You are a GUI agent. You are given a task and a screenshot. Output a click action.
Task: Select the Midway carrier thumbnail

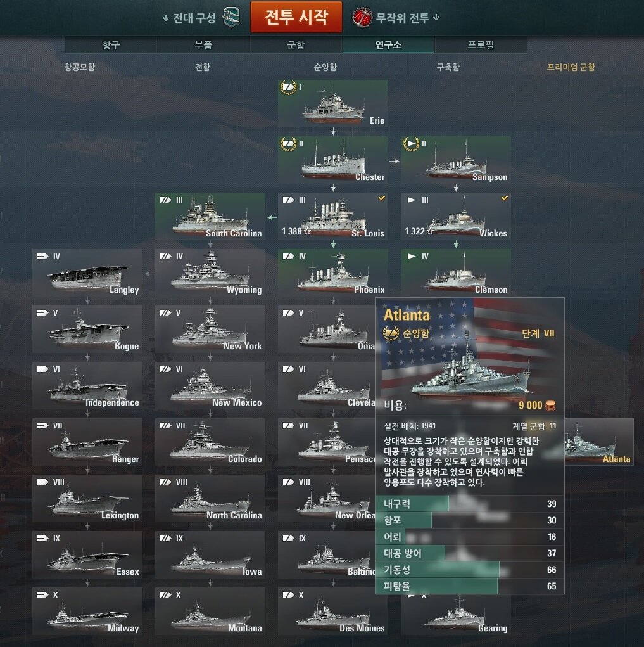pyautogui.click(x=87, y=611)
